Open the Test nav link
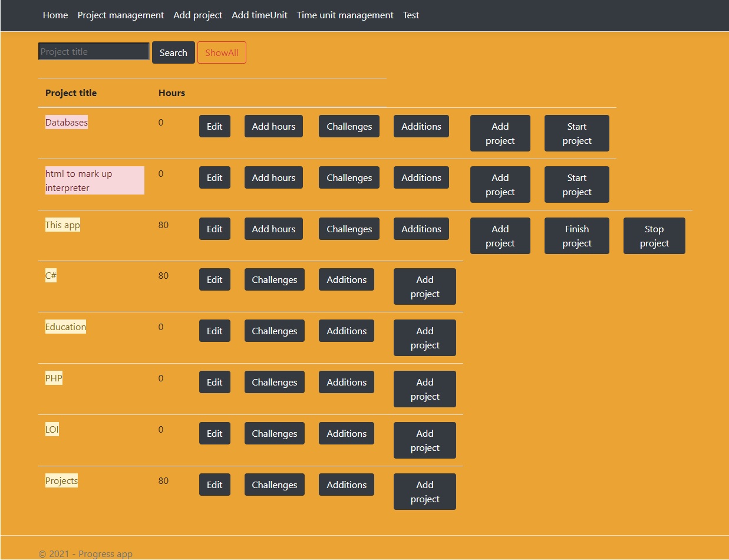 [411, 15]
